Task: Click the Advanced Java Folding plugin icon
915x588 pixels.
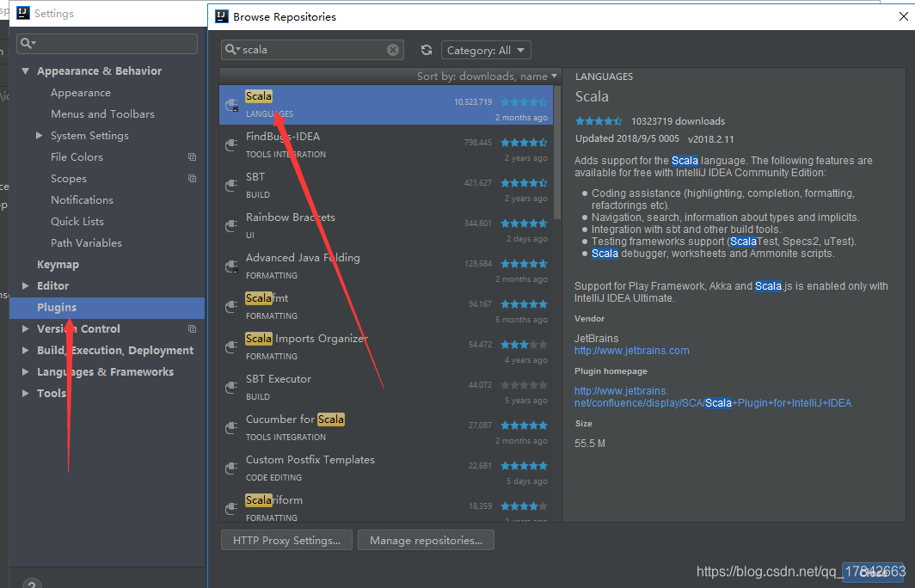Action: tap(231, 266)
